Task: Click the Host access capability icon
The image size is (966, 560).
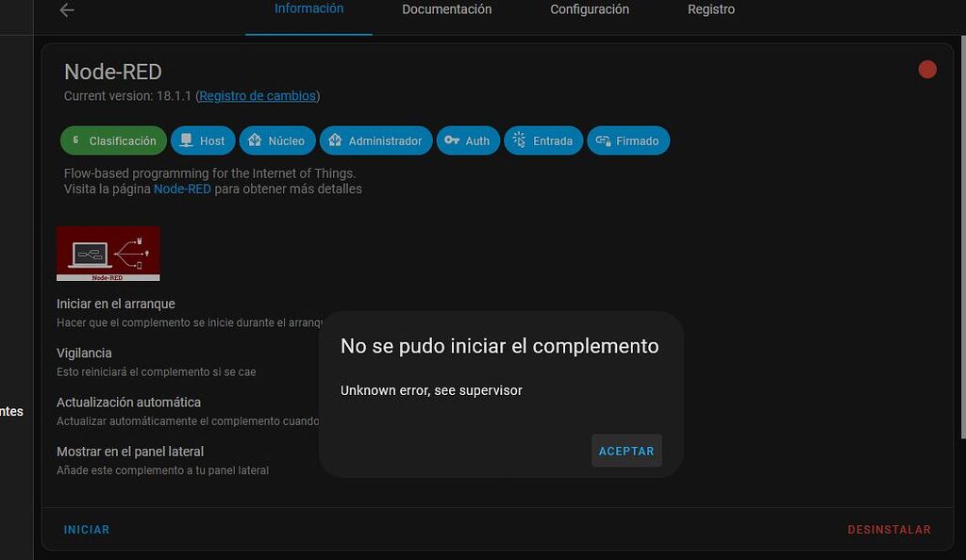Action: 186,140
